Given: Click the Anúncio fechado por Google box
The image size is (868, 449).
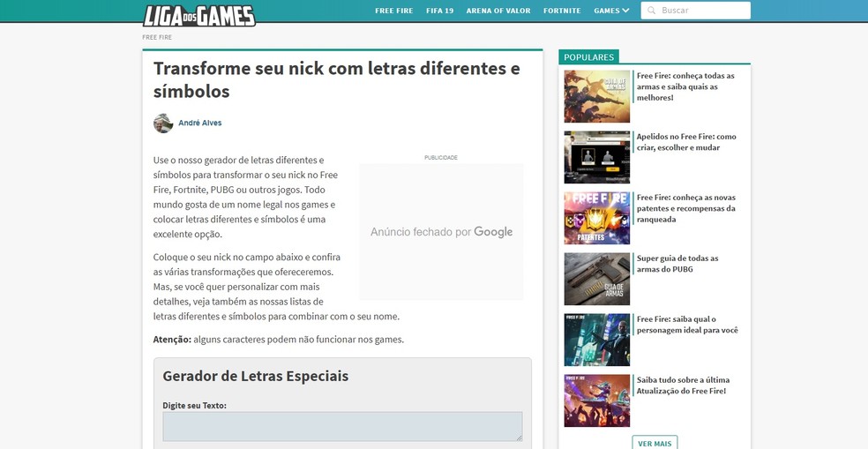Looking at the screenshot, I should pyautogui.click(x=441, y=232).
